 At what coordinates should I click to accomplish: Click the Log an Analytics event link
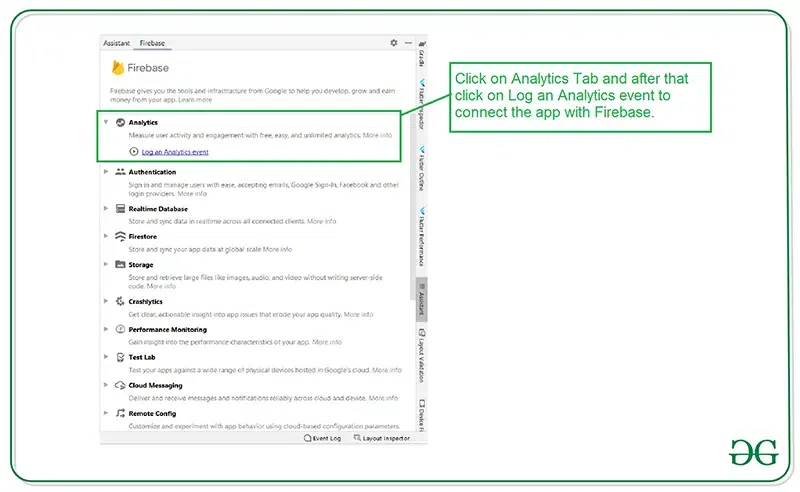point(175,152)
